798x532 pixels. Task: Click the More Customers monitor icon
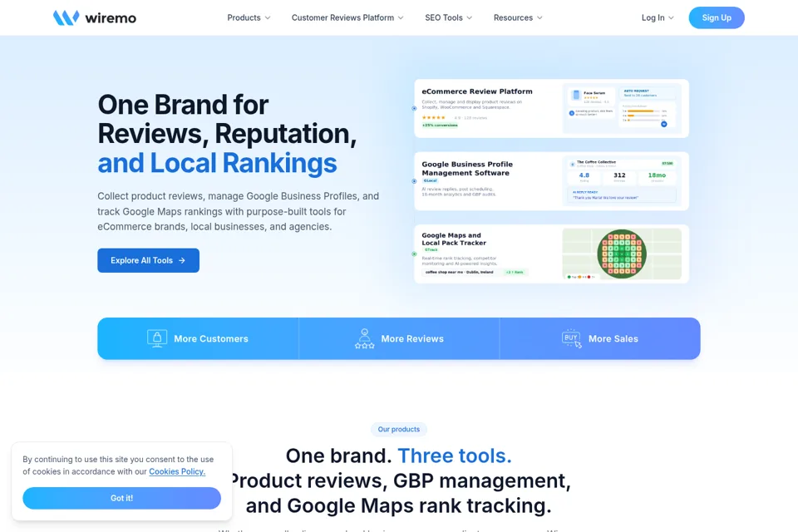(157, 338)
